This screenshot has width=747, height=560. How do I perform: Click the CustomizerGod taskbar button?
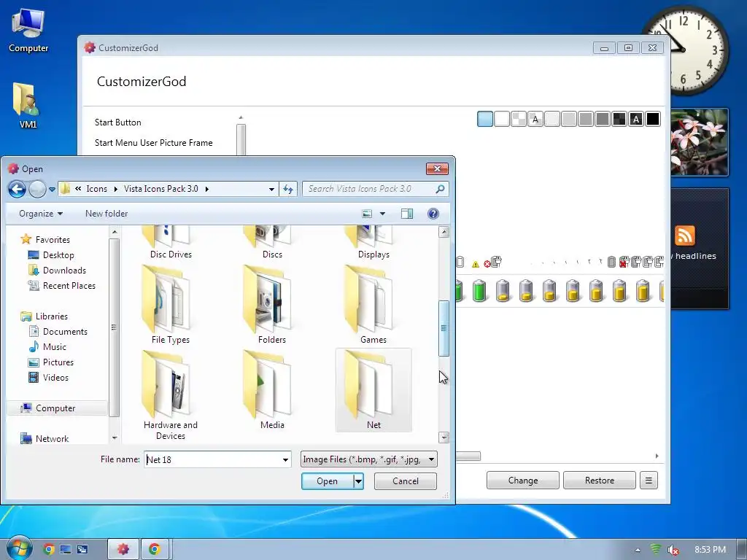[x=123, y=549]
